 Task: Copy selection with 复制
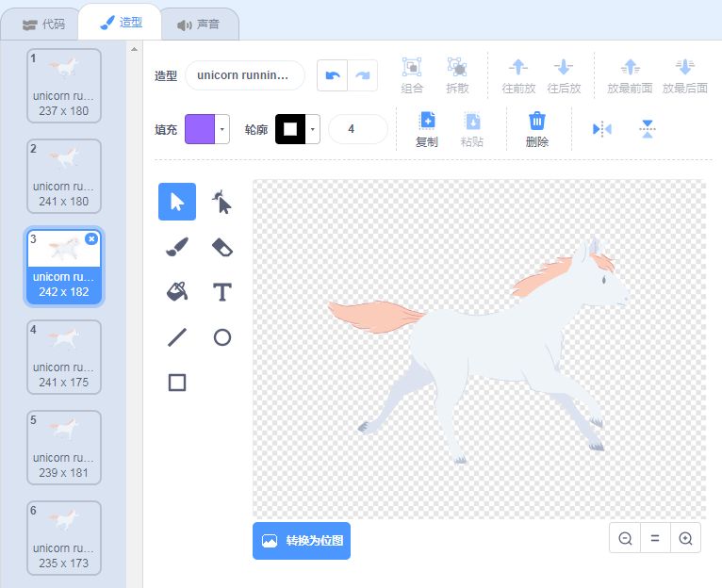[427, 129]
